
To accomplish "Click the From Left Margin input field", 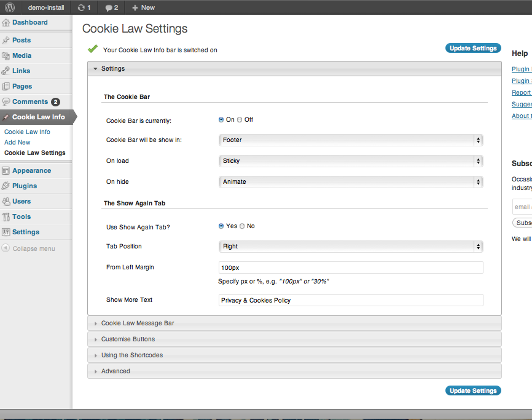I will coord(351,267).
